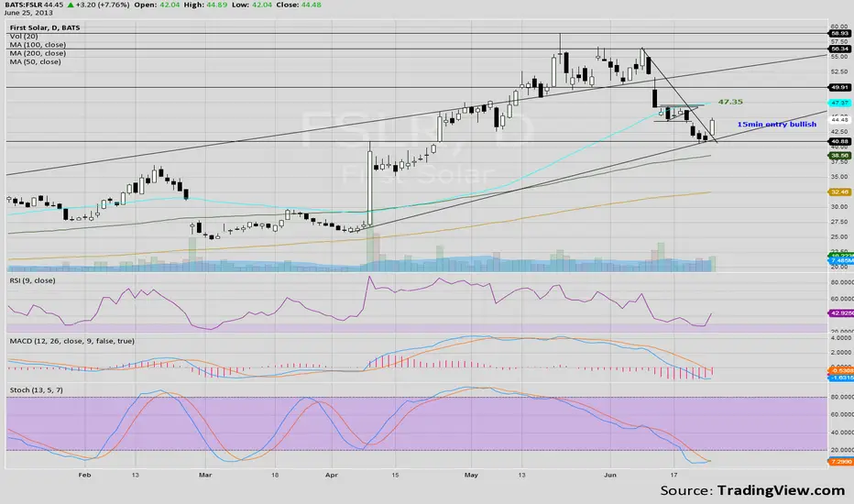Click the 15min entry bullish annotation
854x504 pixels.
(x=777, y=125)
